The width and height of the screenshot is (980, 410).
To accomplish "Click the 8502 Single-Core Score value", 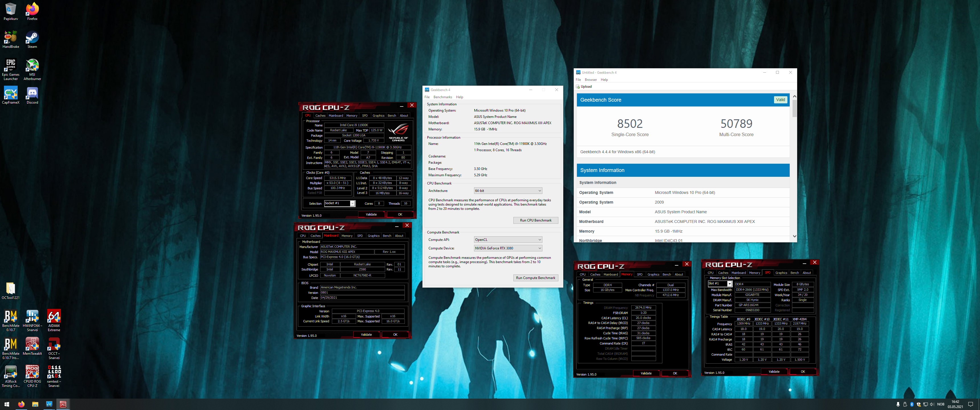I will coord(630,124).
